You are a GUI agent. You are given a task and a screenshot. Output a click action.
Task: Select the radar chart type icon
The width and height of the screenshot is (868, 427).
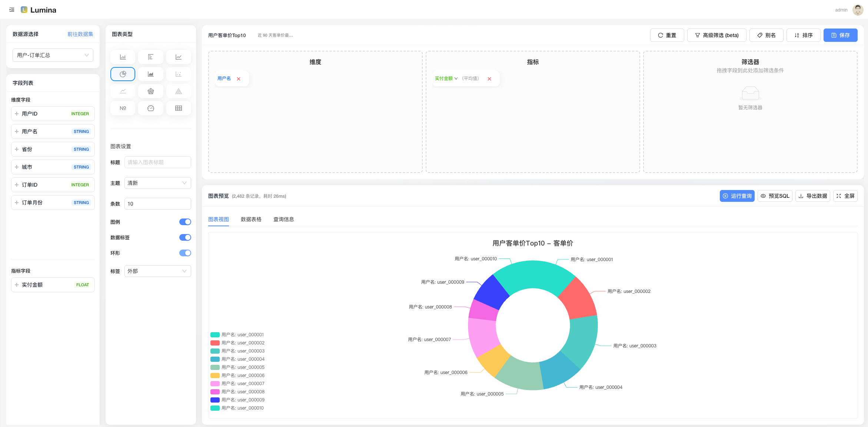pyautogui.click(x=150, y=91)
